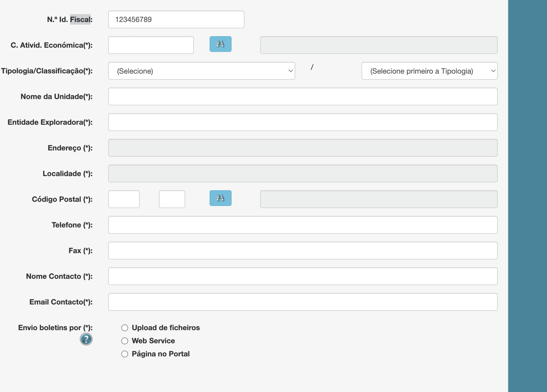Open the Tipologia (Selecione) dropdown
This screenshot has height=392, width=547.
pos(201,71)
